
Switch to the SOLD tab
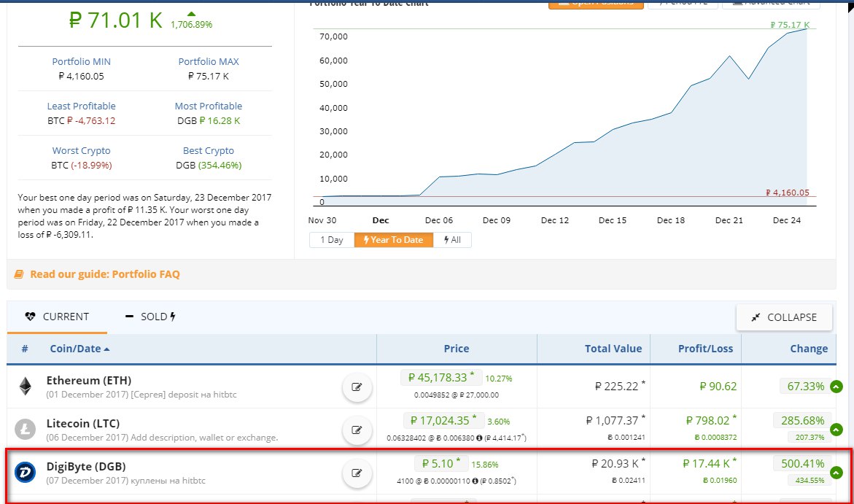point(150,317)
